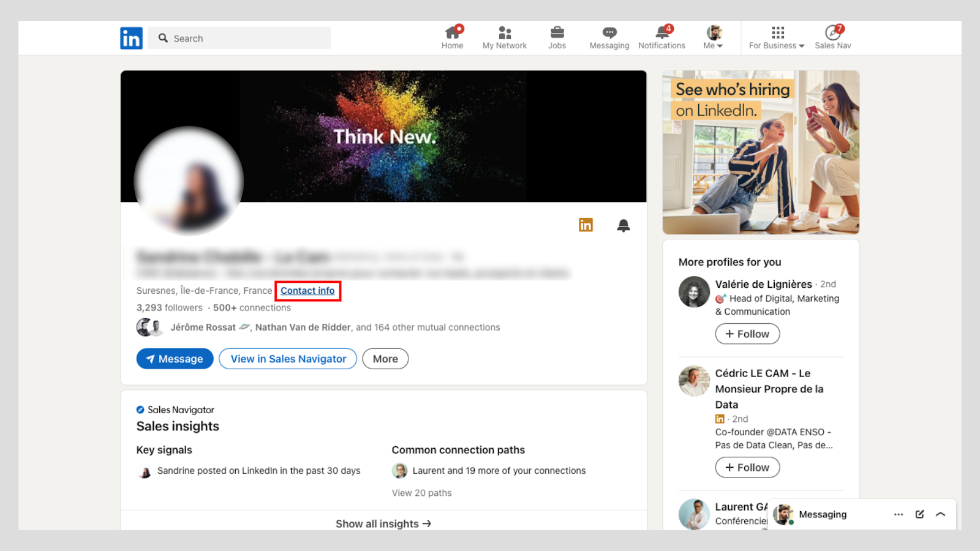Open the Jobs briefcase icon
The image size is (980, 551).
(x=557, y=37)
